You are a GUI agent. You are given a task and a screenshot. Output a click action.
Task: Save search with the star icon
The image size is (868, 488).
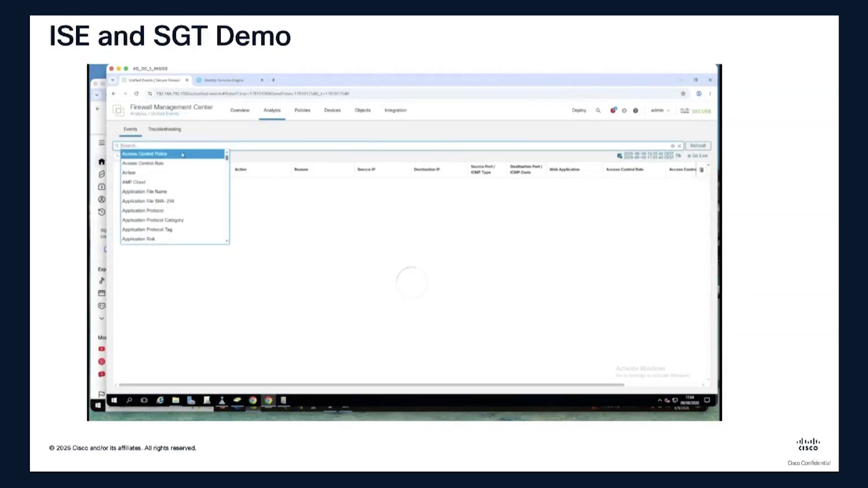(x=673, y=146)
